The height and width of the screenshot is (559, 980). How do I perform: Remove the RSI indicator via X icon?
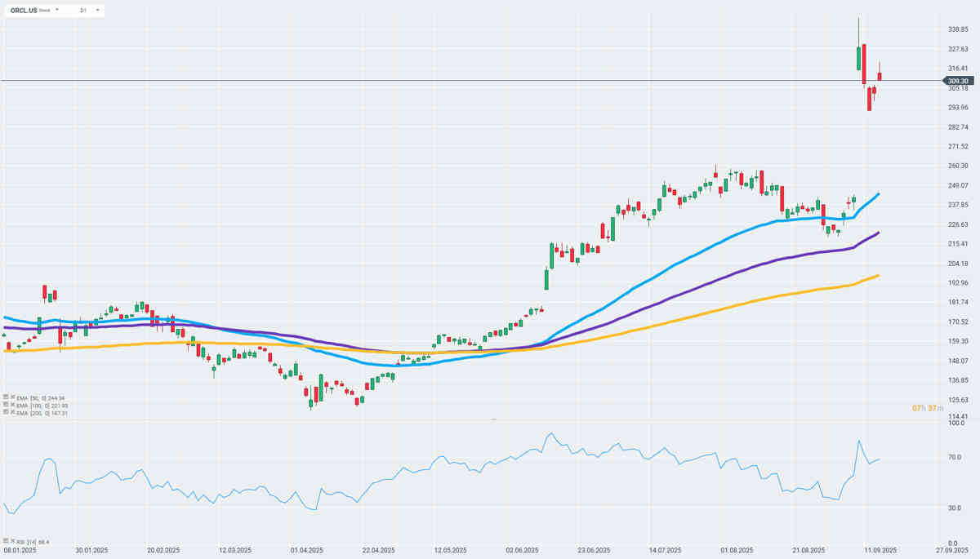pyautogui.click(x=13, y=541)
